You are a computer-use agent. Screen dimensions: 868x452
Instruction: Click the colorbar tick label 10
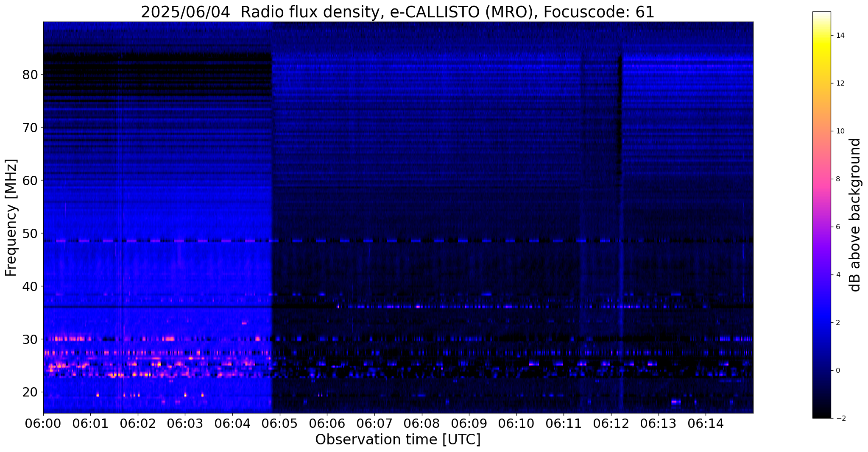[x=840, y=131]
